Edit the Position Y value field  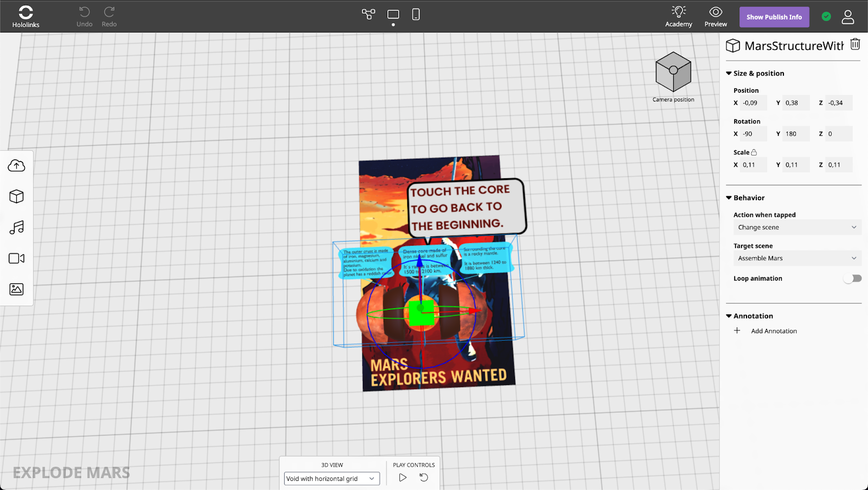[796, 103]
